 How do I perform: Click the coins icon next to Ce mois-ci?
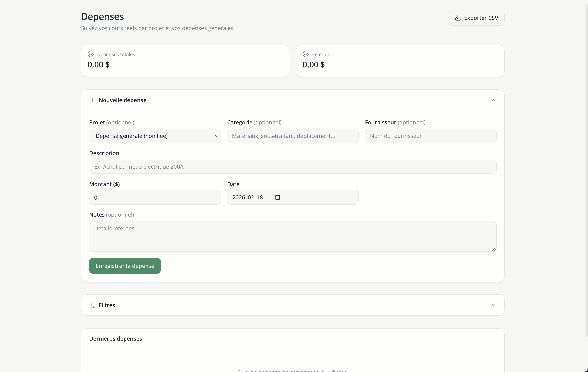[x=306, y=54]
